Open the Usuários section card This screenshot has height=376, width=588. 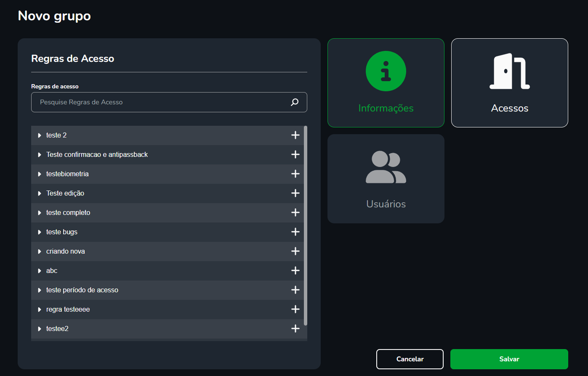[386, 179]
